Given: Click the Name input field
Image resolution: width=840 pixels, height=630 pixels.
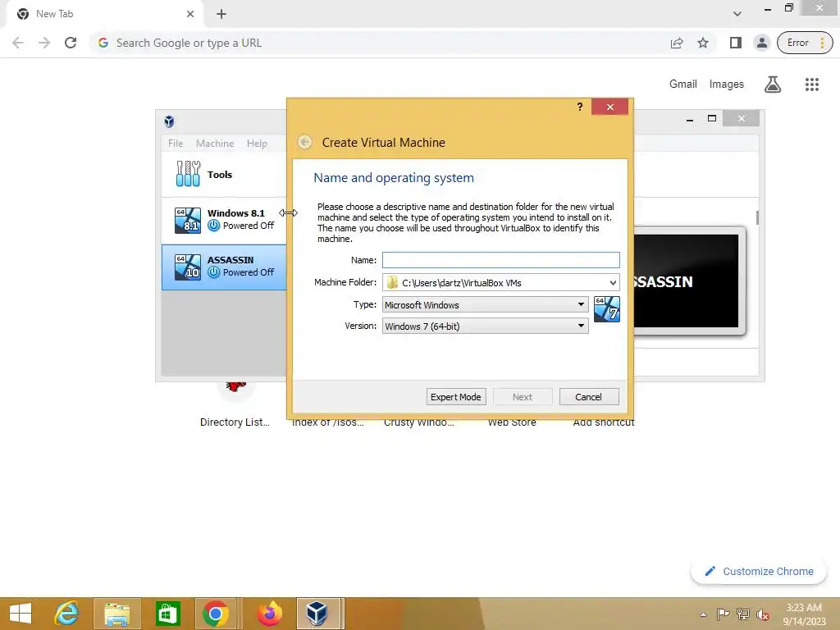Looking at the screenshot, I should [501, 260].
